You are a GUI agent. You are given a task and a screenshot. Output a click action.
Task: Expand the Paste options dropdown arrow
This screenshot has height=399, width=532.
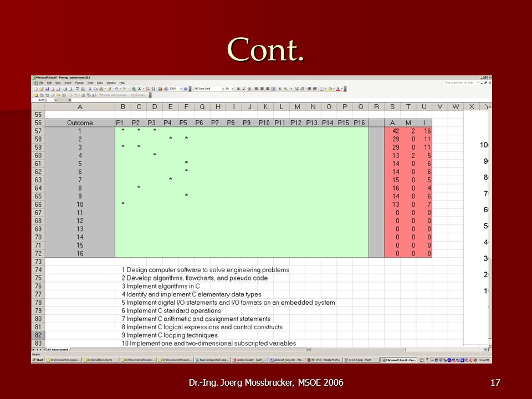point(105,89)
